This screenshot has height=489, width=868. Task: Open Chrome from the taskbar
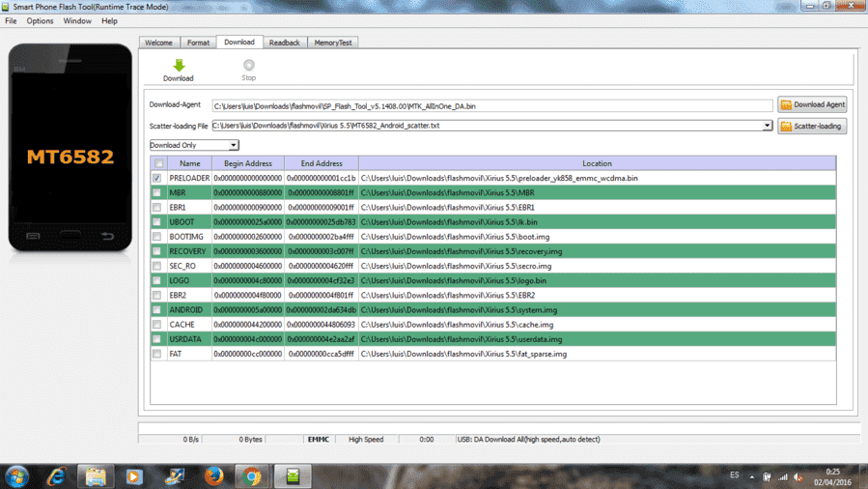coord(251,476)
